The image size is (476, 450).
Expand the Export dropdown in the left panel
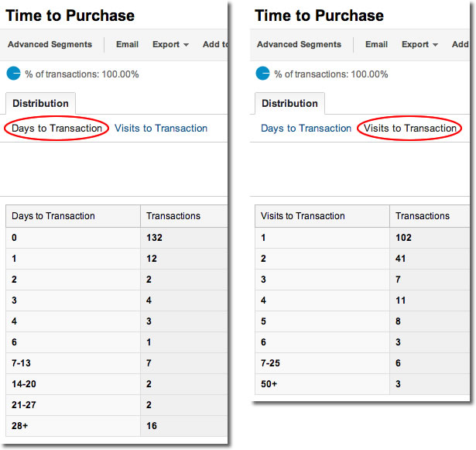170,45
